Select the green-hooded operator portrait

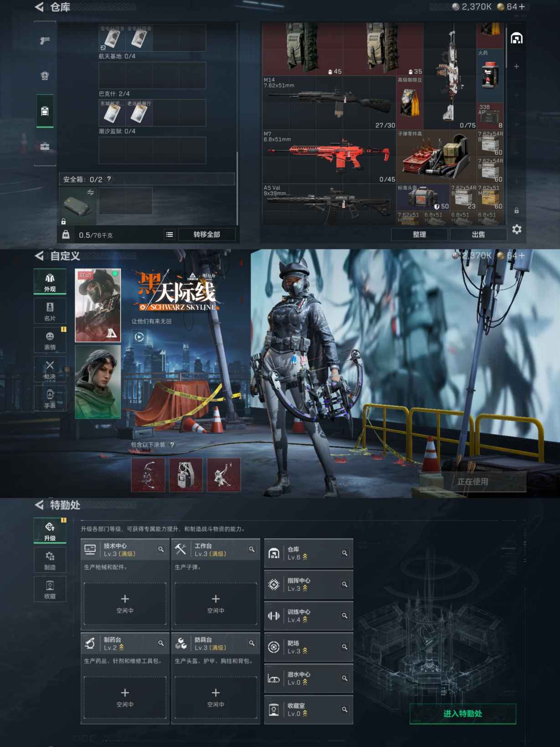click(98, 382)
